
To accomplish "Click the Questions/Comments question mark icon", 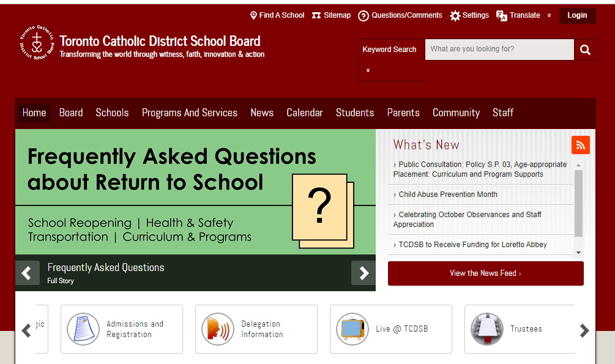I will click(x=363, y=16).
